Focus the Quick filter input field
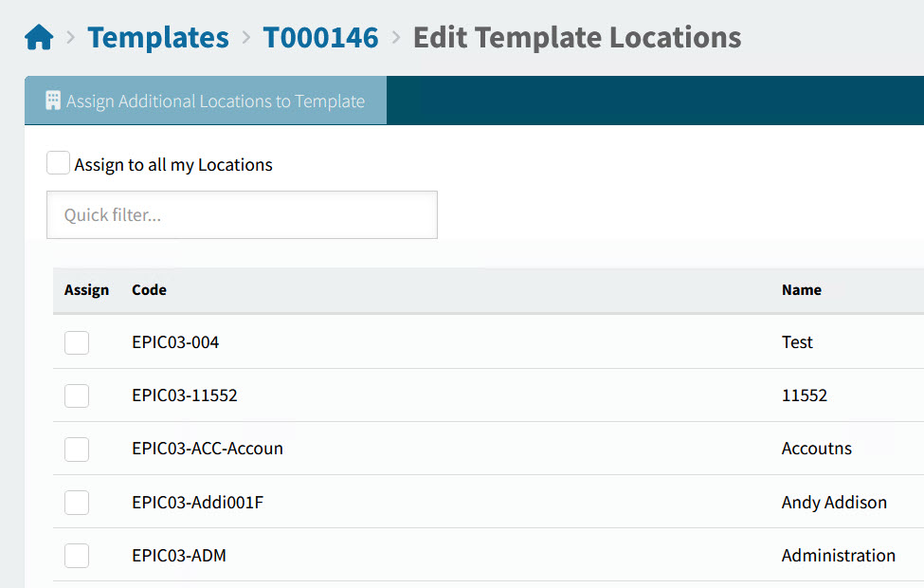This screenshot has width=924, height=588. tap(242, 215)
